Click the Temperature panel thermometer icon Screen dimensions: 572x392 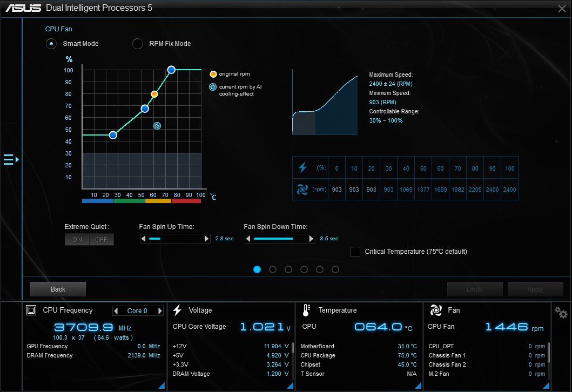[306, 310]
